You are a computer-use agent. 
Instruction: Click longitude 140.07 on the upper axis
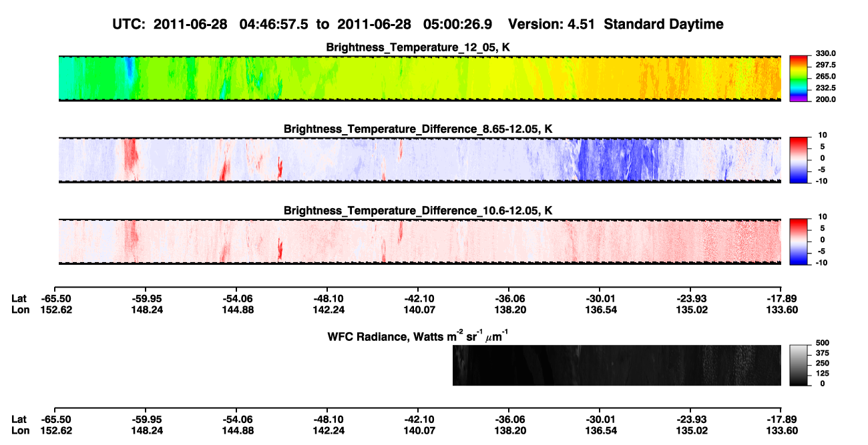[x=418, y=310]
